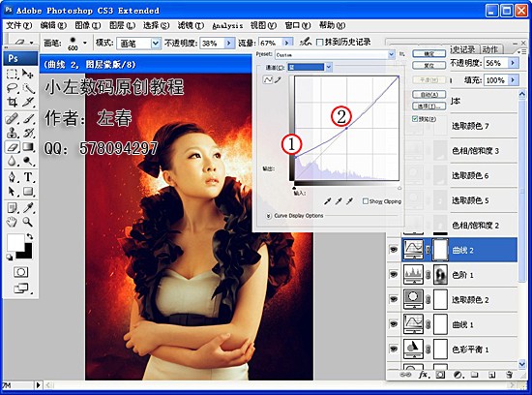Screen dimensions: 532x395
Task: Hide the 曲线 2 layer eye
Action: (394, 250)
